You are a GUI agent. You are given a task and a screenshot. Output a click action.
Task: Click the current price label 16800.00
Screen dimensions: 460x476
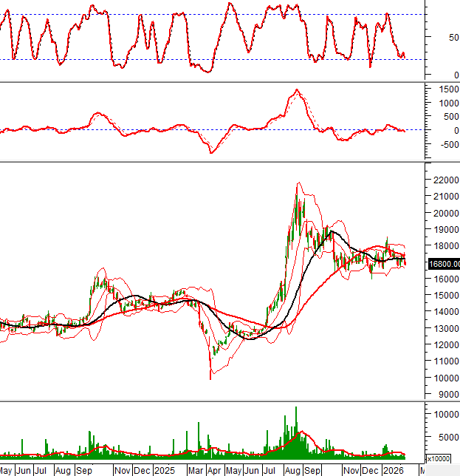[x=443, y=264]
